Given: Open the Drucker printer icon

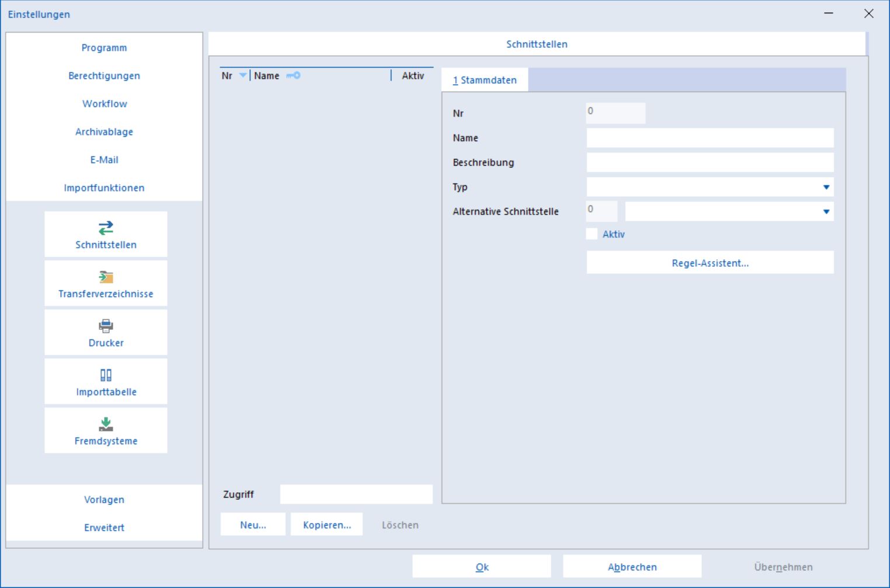Looking at the screenshot, I should (x=106, y=326).
